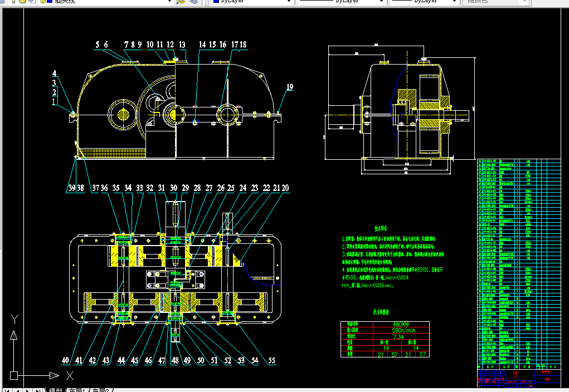Toggle the layer freeze sun icon
Image resolution: width=569 pixels, height=392 pixels.
point(22,1)
